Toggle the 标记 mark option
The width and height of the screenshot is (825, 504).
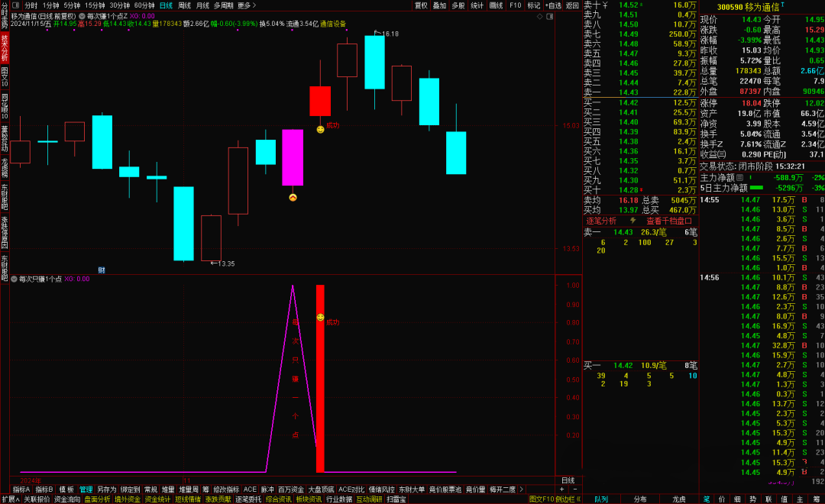[534, 5]
